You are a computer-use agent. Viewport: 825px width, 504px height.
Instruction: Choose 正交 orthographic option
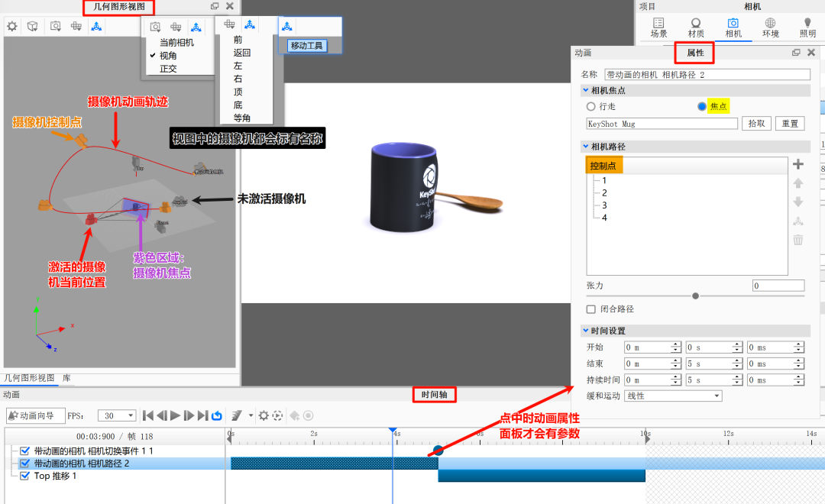click(168, 69)
